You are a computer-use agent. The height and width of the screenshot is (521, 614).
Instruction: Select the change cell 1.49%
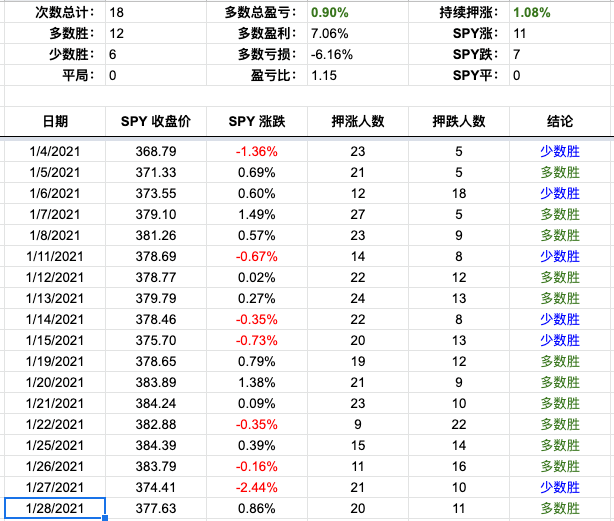coord(257,214)
